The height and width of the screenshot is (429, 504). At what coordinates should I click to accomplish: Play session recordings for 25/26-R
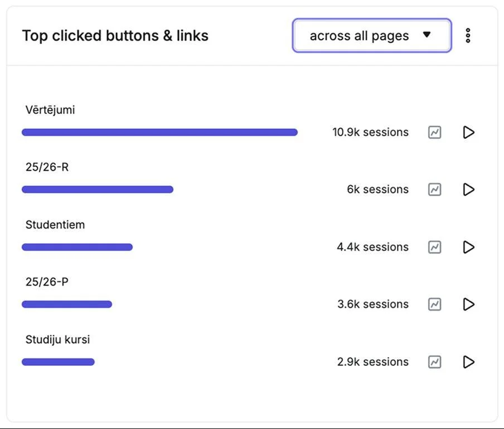(x=469, y=190)
